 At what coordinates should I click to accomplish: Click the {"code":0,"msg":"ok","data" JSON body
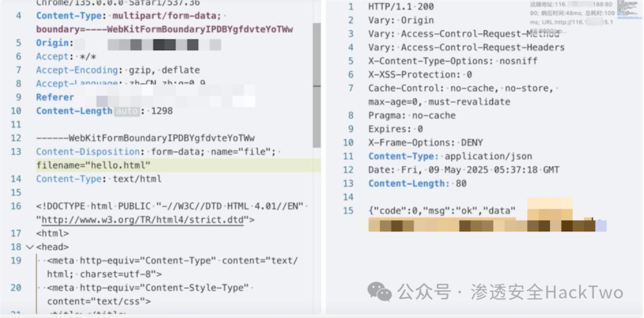(442, 210)
